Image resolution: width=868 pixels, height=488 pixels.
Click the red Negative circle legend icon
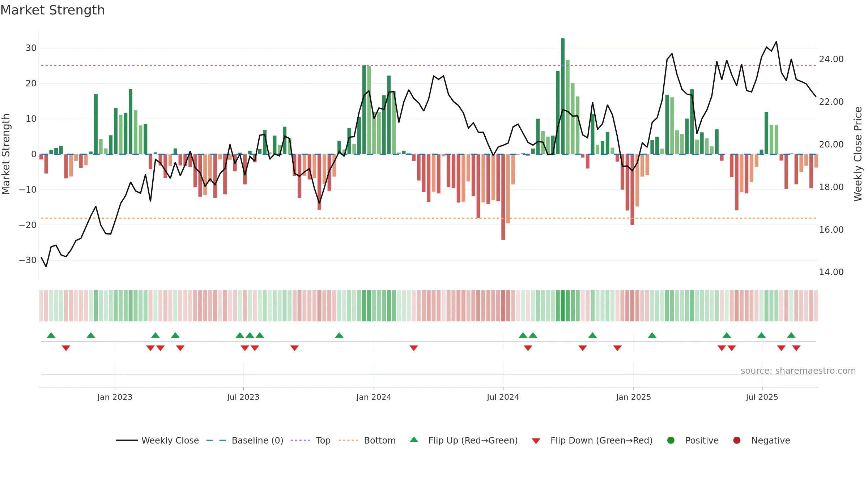737,440
